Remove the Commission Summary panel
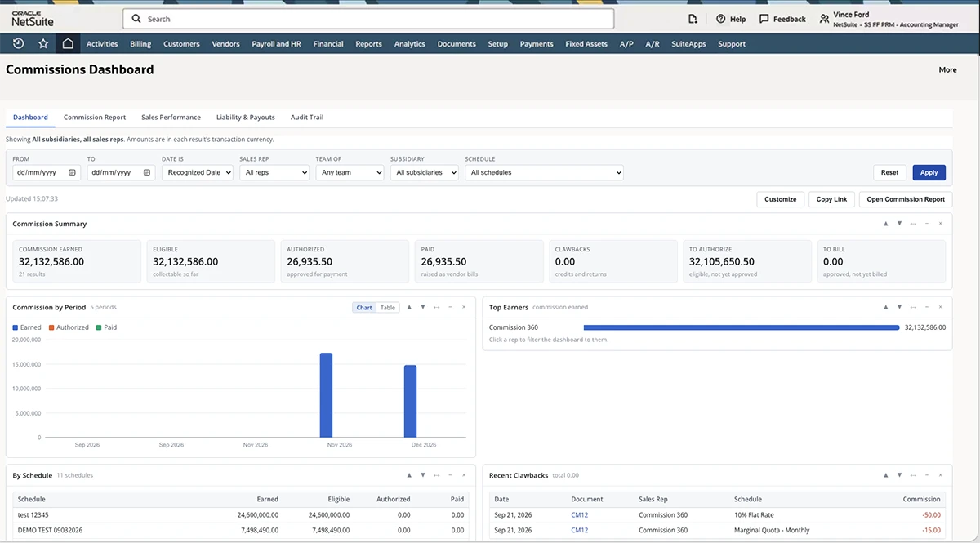 (940, 224)
